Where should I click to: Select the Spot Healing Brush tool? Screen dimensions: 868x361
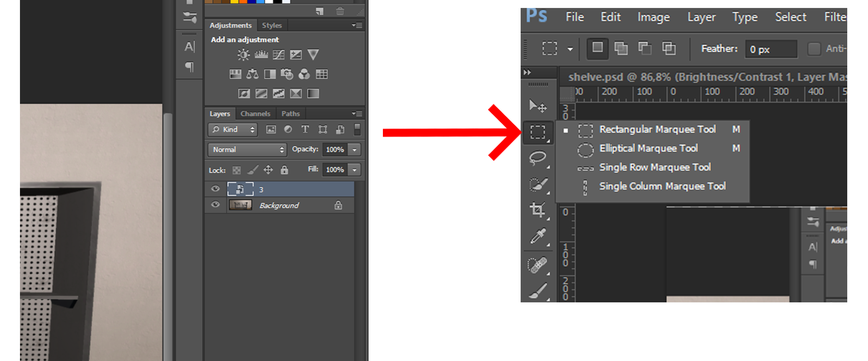point(537,264)
